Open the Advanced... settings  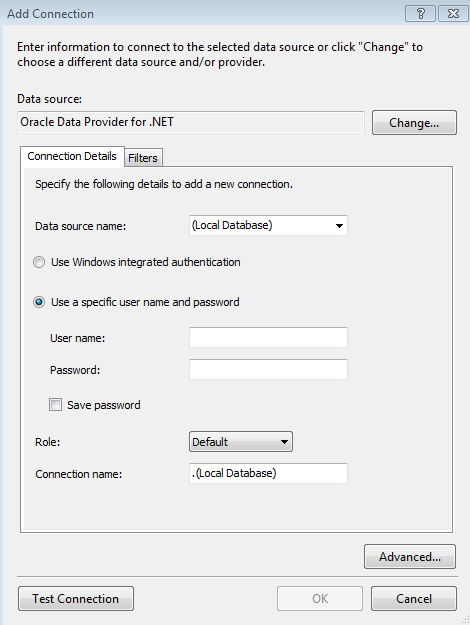click(x=410, y=556)
